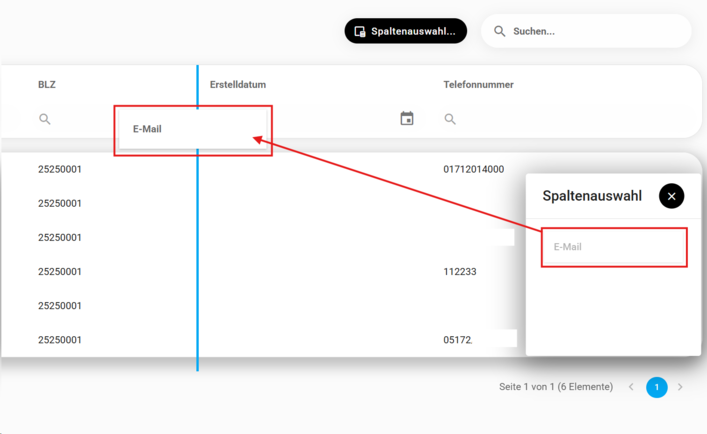
Task: Sort by the Erstelldatum column header
Action: 238,85
